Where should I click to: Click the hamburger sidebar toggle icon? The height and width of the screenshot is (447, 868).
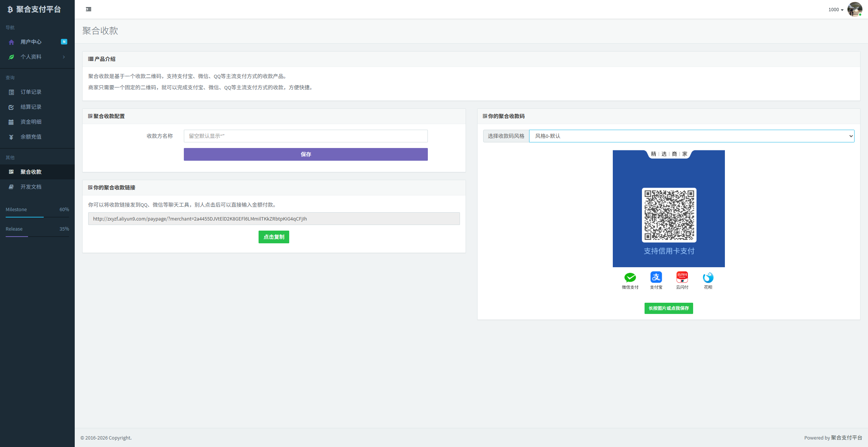coord(89,9)
